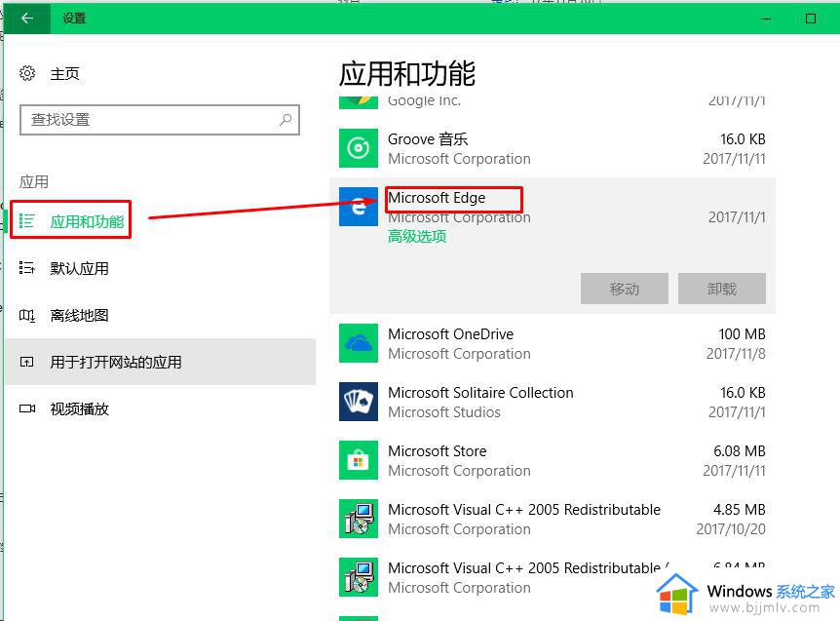This screenshot has width=840, height=621.
Task: Click the Solitaire Collection cards icon
Action: 359,402
